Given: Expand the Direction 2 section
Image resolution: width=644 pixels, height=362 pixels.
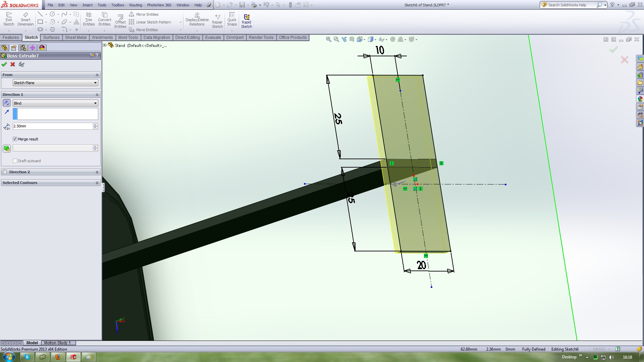Looking at the screenshot, I should [x=97, y=172].
